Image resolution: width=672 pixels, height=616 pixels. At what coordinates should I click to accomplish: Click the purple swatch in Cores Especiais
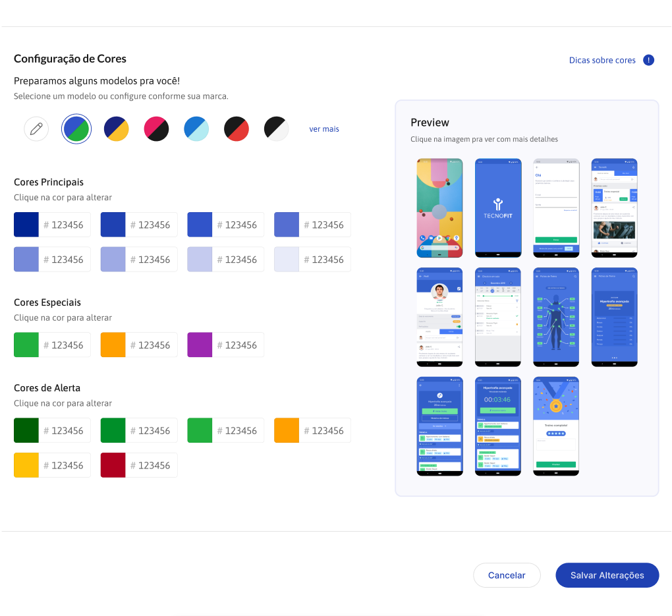pyautogui.click(x=200, y=345)
